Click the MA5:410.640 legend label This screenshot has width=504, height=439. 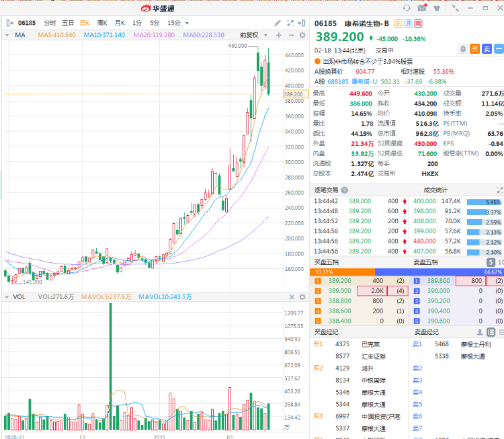(57, 35)
